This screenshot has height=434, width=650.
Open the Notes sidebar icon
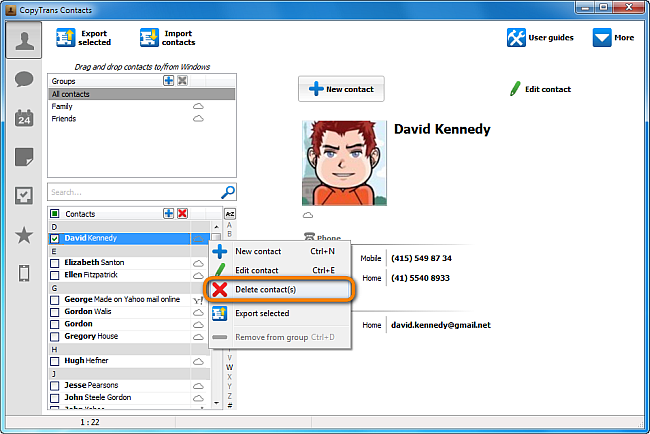point(24,157)
